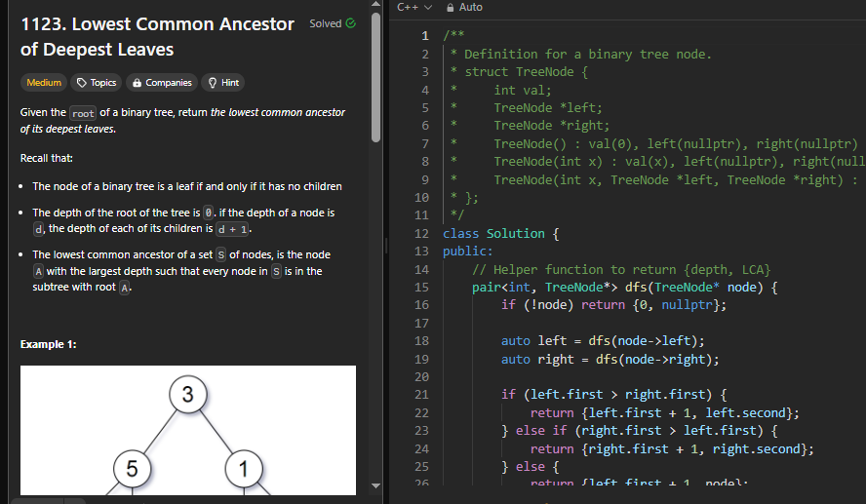Click the scroll down arrow of description panel
Image resolution: width=866 pixels, height=504 pixels.
coord(376,485)
